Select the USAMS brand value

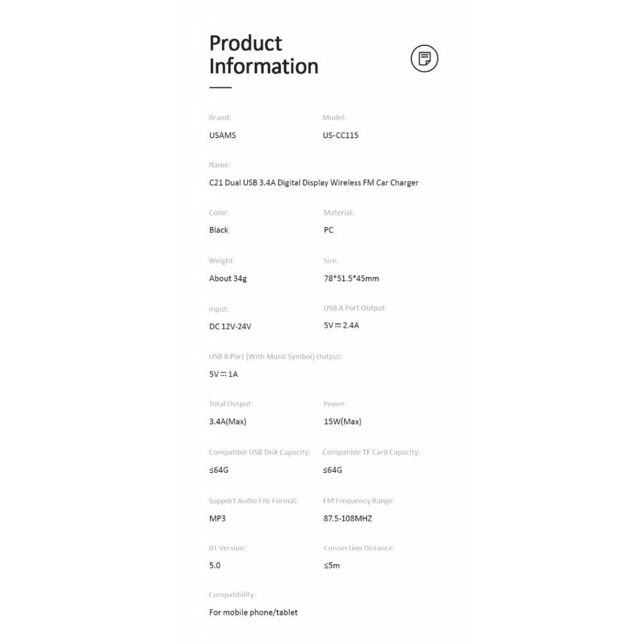tap(222, 135)
